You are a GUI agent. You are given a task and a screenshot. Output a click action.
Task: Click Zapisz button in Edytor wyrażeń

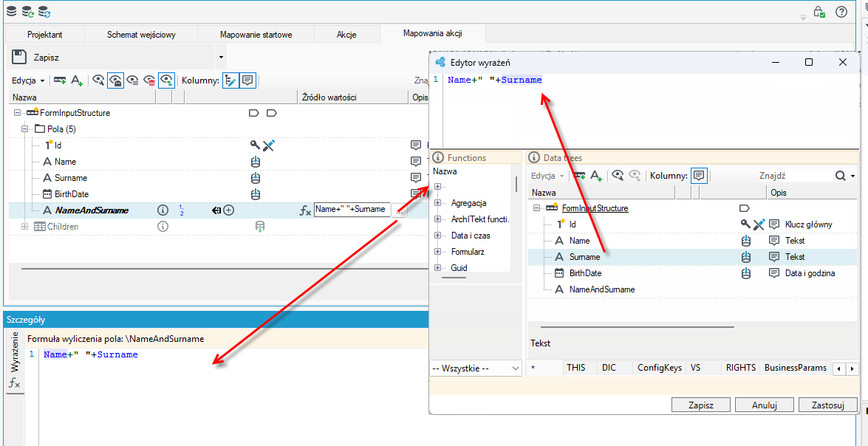tap(701, 405)
